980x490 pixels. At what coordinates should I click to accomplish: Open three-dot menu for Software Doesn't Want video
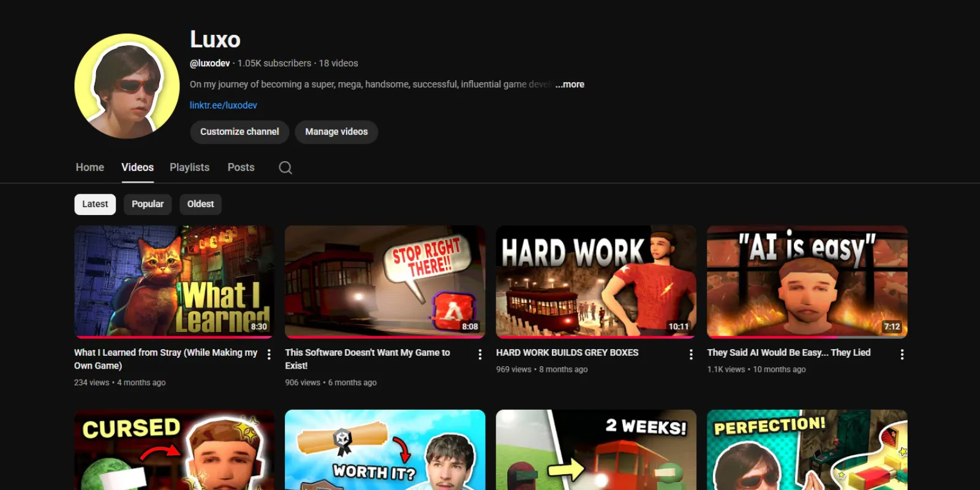pos(480,354)
